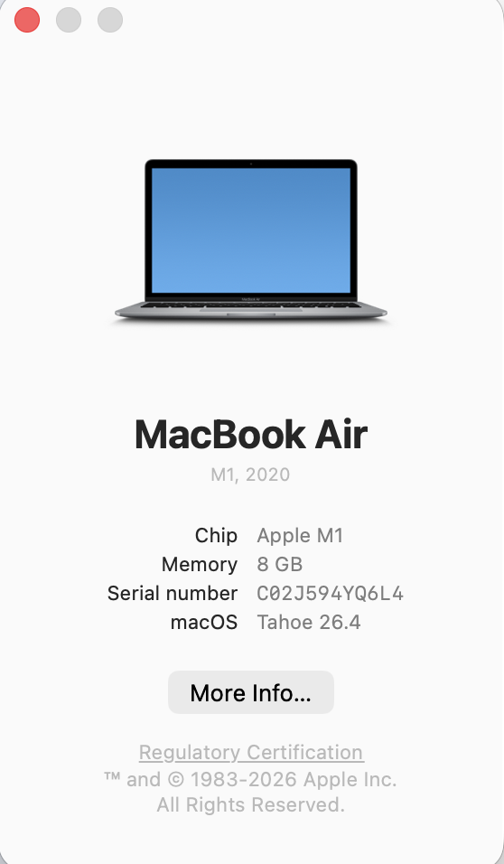This screenshot has width=504, height=864.
Task: Click the greyed-out minimize window button
Action: point(69,20)
